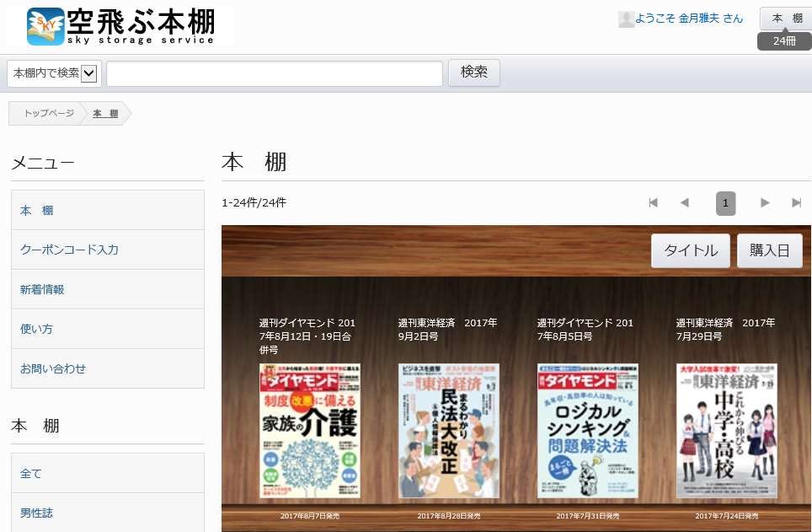Open the 家族の介護 週刊ダイヤモンド cover
Screen dimensions: 812x532
click(310, 431)
